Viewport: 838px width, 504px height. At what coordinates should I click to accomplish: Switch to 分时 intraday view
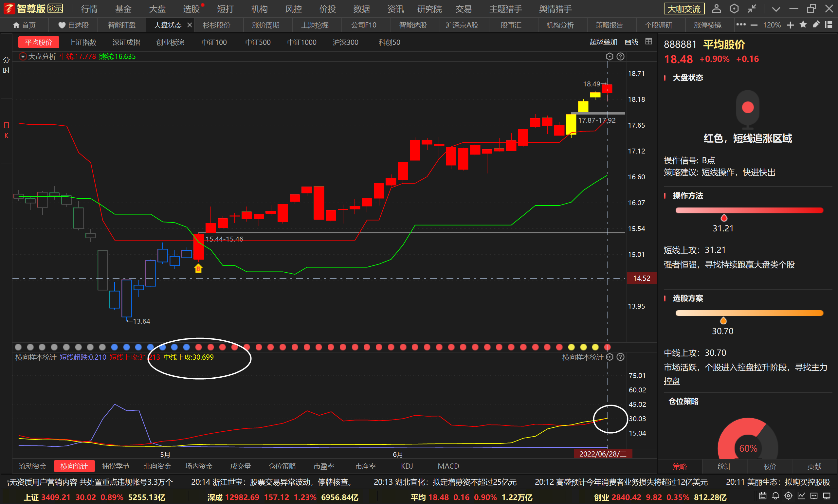(x=6, y=65)
